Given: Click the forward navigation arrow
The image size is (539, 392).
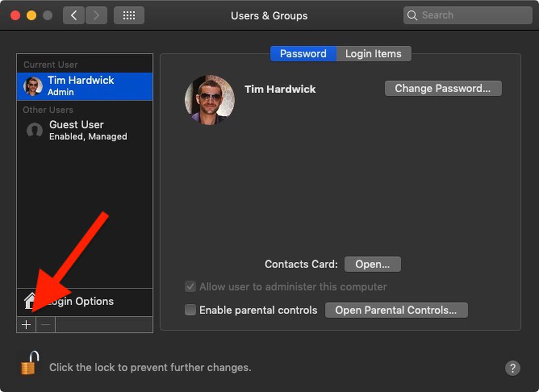Looking at the screenshot, I should [x=96, y=15].
